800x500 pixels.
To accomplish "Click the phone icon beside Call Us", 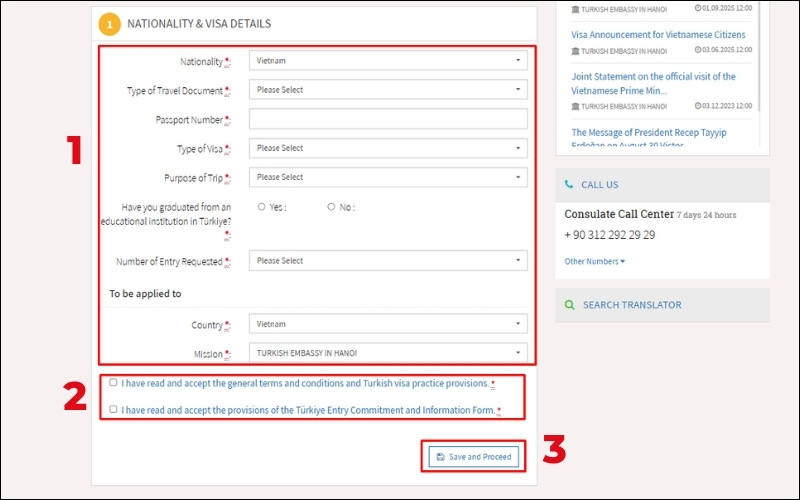I will click(x=569, y=185).
